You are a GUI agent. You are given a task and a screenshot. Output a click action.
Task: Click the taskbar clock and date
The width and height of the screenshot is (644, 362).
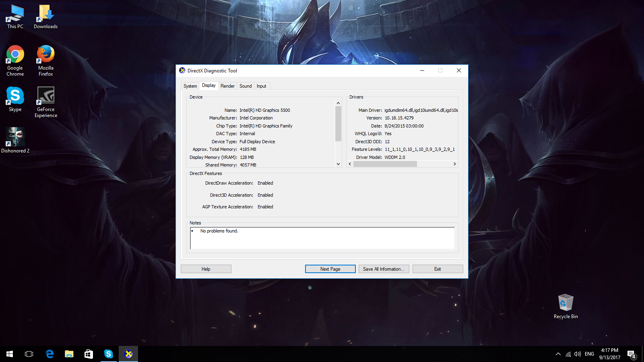pyautogui.click(x=609, y=354)
